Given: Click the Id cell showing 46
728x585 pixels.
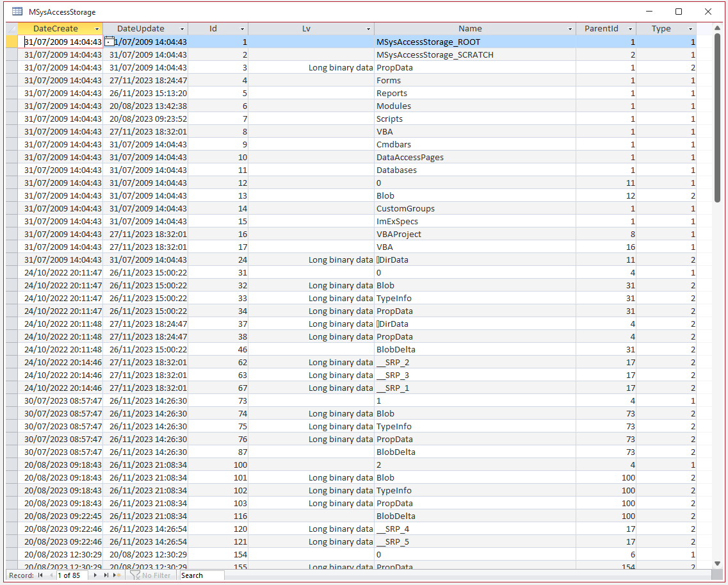Looking at the screenshot, I should [x=218, y=350].
